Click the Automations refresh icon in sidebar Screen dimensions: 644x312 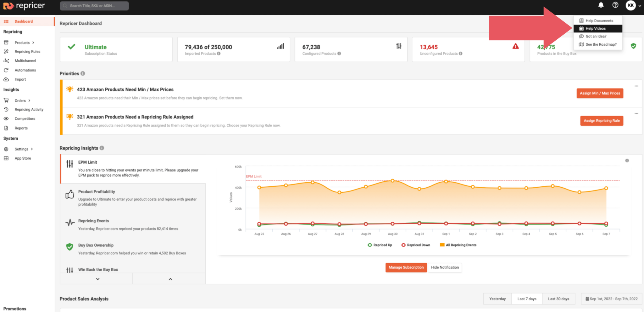(x=6, y=70)
